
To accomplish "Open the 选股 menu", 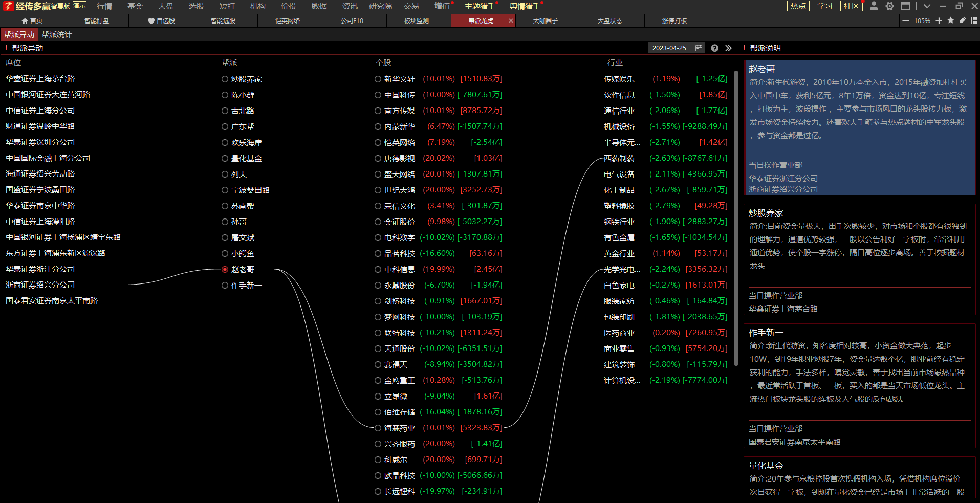I will (197, 6).
